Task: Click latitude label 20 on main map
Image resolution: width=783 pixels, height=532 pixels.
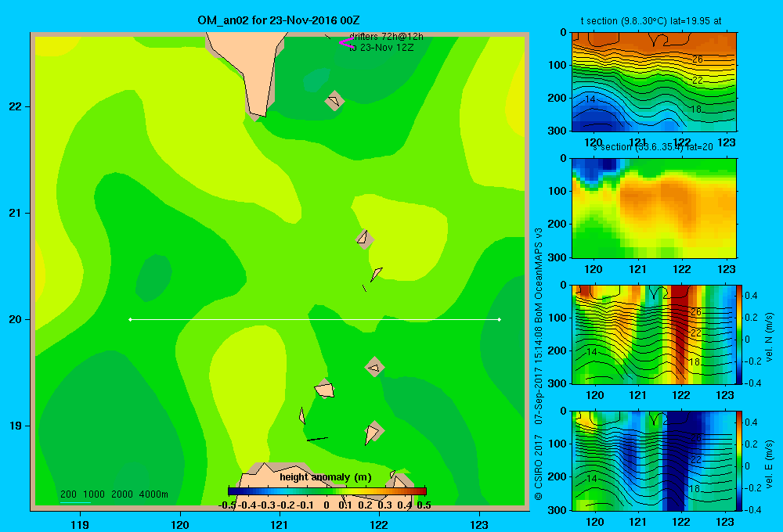Action: (16, 319)
